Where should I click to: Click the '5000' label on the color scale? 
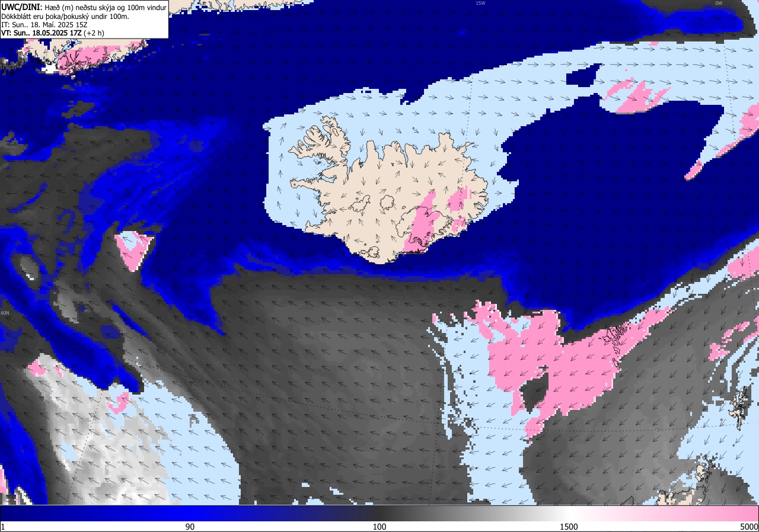pyautogui.click(x=749, y=527)
